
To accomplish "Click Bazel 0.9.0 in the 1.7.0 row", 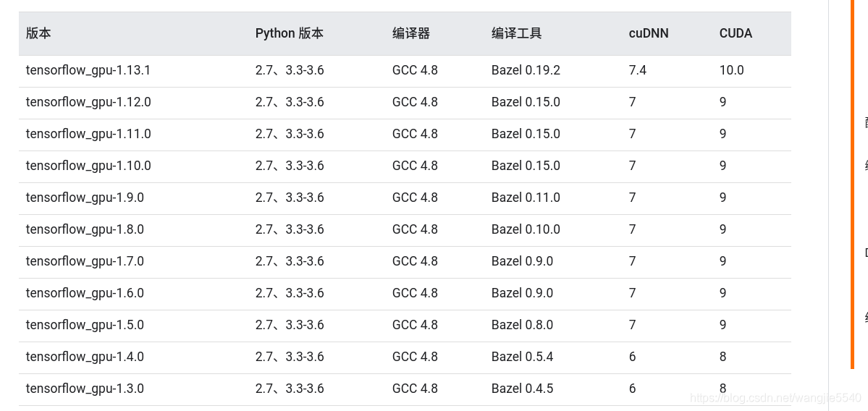I will pos(522,261).
